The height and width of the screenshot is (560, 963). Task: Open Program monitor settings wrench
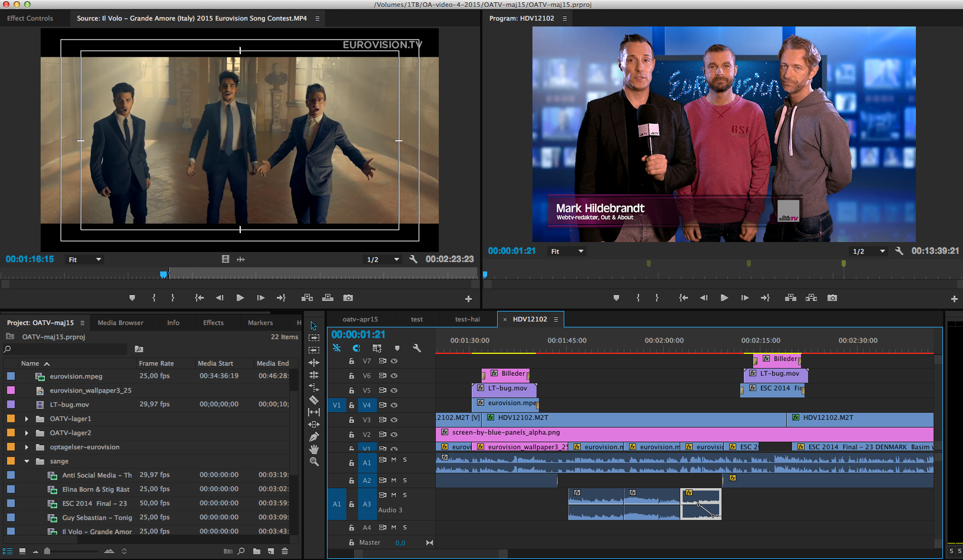899,251
